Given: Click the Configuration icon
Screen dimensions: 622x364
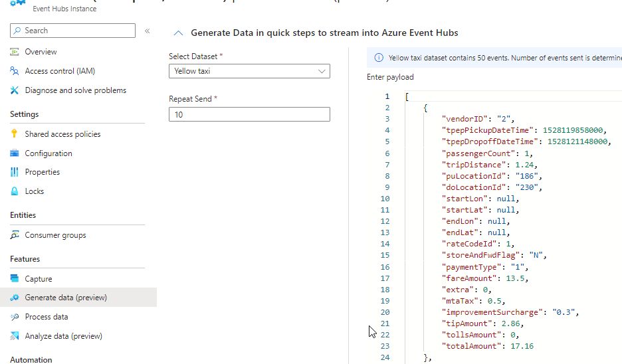Looking at the screenshot, I should pyautogui.click(x=15, y=153).
